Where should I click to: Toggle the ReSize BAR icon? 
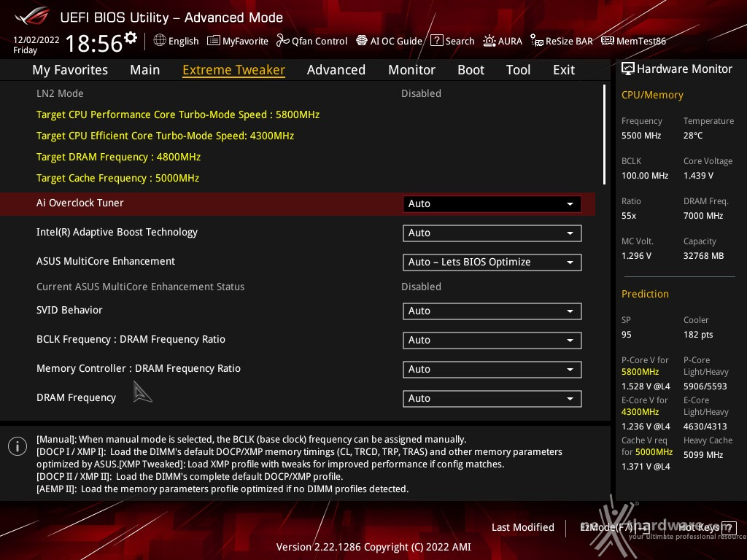[x=537, y=41]
